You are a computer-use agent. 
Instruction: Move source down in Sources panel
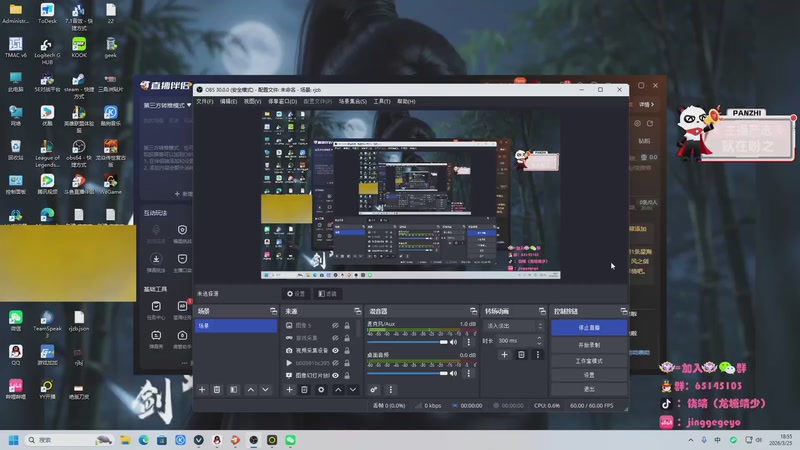tap(353, 390)
